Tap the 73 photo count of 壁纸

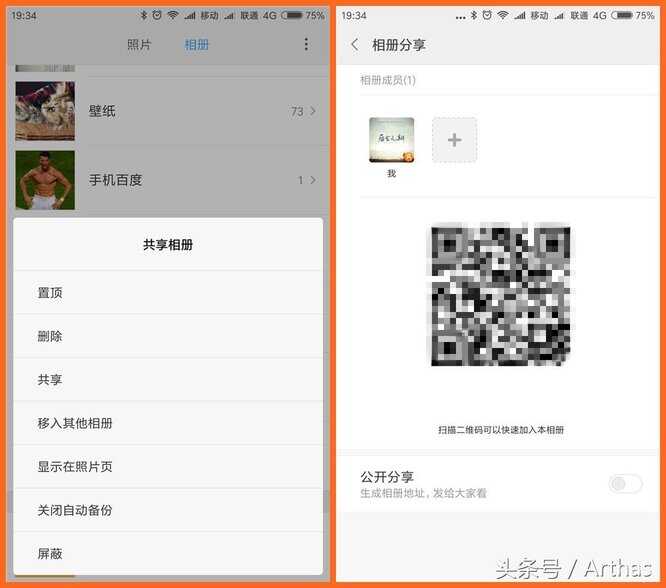point(297,111)
